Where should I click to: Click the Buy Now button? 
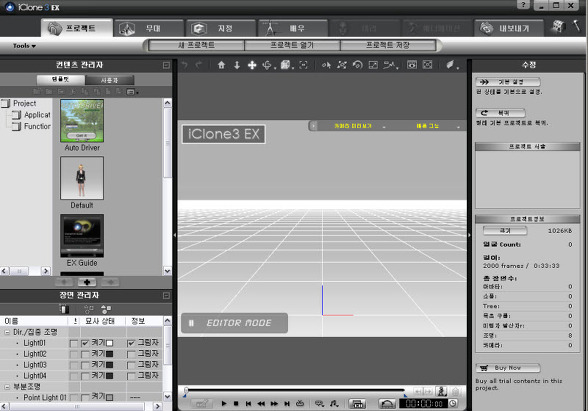pos(508,368)
